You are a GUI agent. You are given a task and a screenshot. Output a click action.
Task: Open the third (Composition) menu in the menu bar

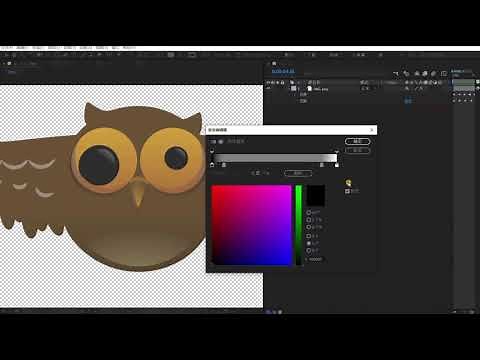point(38,48)
